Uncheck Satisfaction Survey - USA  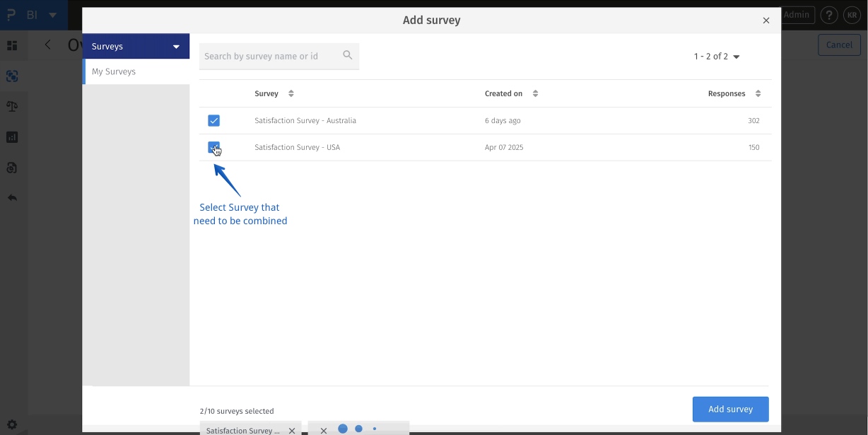(214, 147)
